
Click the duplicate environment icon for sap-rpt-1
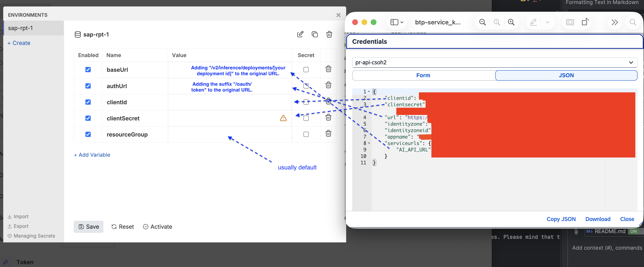click(x=315, y=34)
